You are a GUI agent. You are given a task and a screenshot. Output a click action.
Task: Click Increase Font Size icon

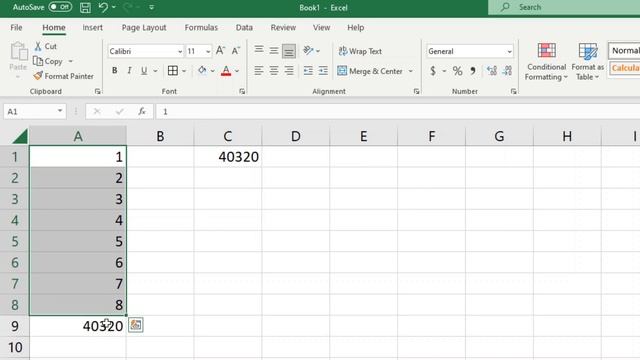pos(220,51)
